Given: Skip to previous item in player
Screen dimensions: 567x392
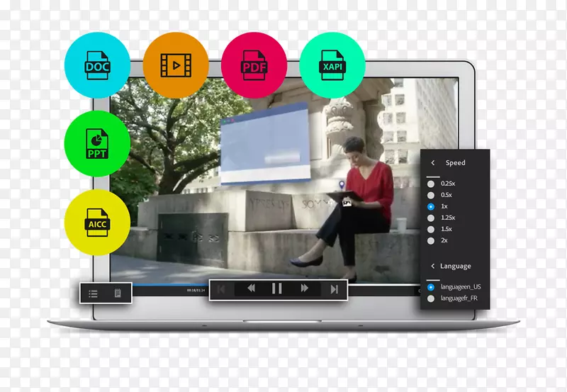Looking at the screenshot, I should (x=221, y=289).
